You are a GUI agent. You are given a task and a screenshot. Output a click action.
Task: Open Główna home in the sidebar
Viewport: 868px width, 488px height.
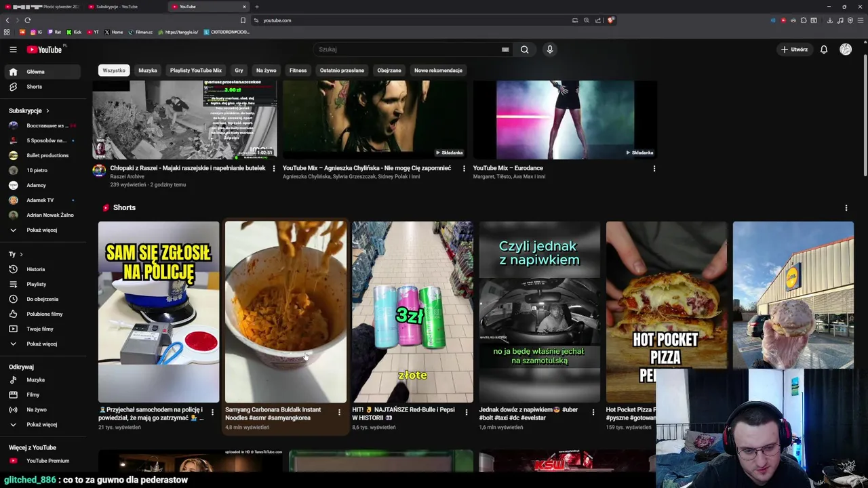[x=41, y=72]
